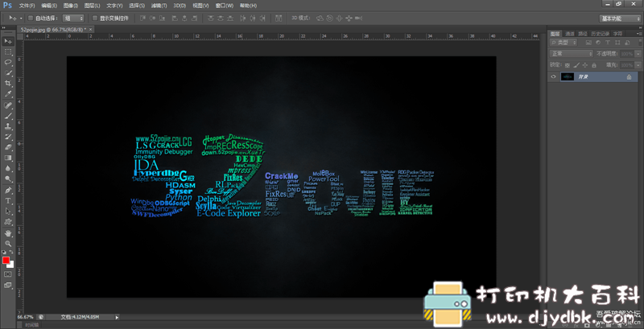Click the 3D rotate mode icon
Viewport: 644px width, 329px height.
tap(320, 18)
